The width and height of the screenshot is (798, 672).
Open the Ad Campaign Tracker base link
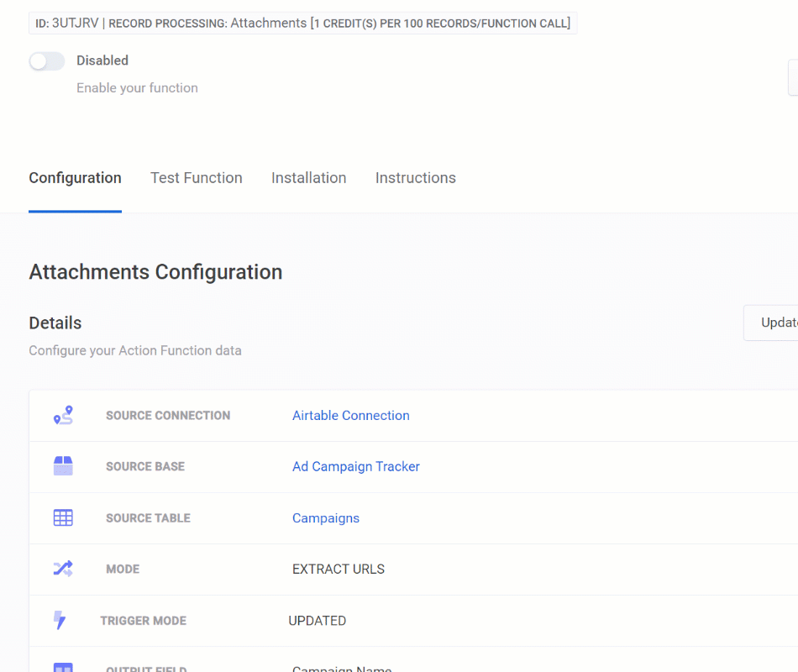[355, 467]
